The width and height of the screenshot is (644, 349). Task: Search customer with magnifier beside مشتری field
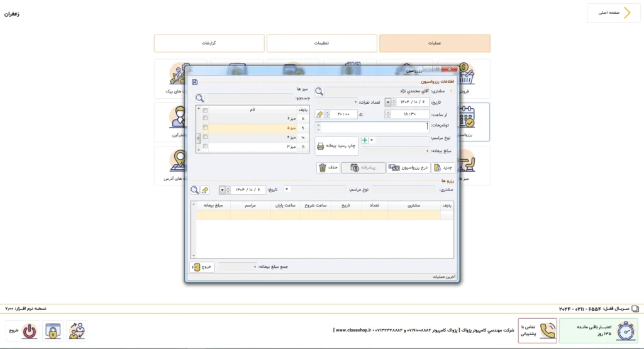(319, 92)
